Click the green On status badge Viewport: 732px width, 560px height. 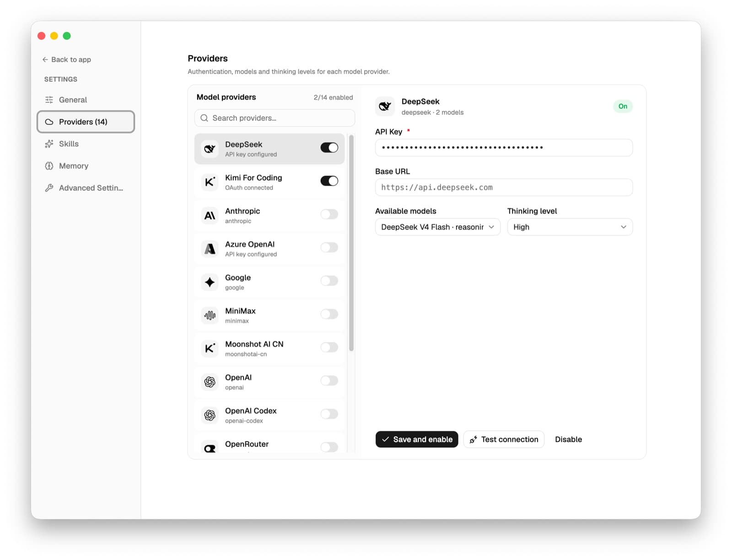pos(623,107)
